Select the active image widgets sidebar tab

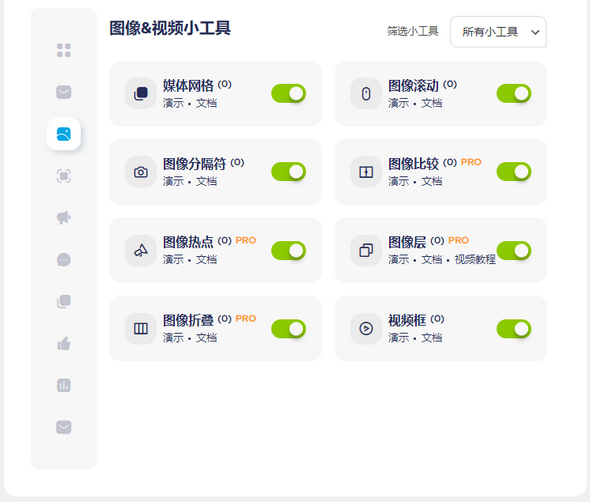pyautogui.click(x=64, y=134)
